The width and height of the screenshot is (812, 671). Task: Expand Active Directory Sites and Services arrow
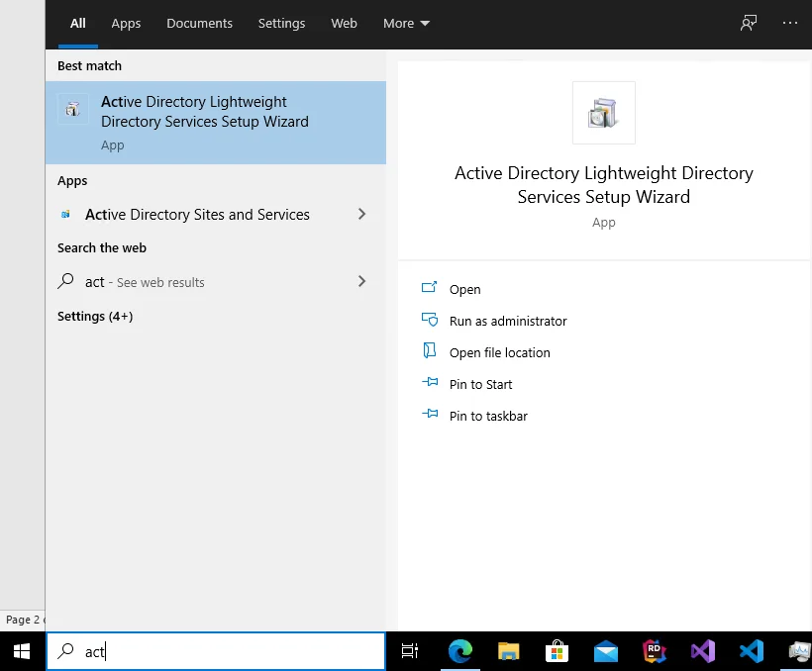(x=361, y=215)
